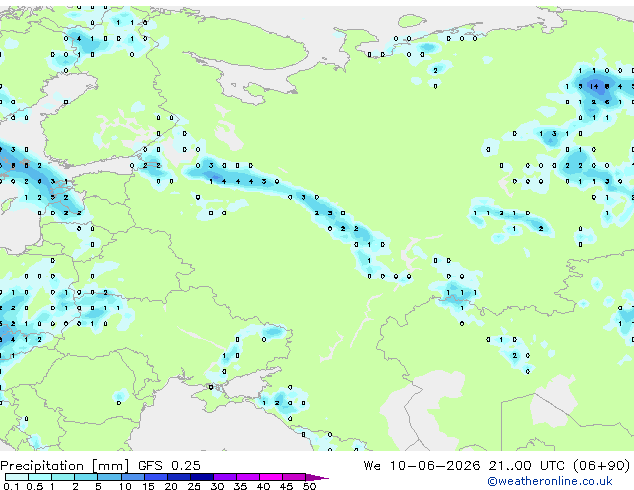Select the 35–40 mm legend color swatch
This screenshot has height=490, width=634.
[x=247, y=477]
